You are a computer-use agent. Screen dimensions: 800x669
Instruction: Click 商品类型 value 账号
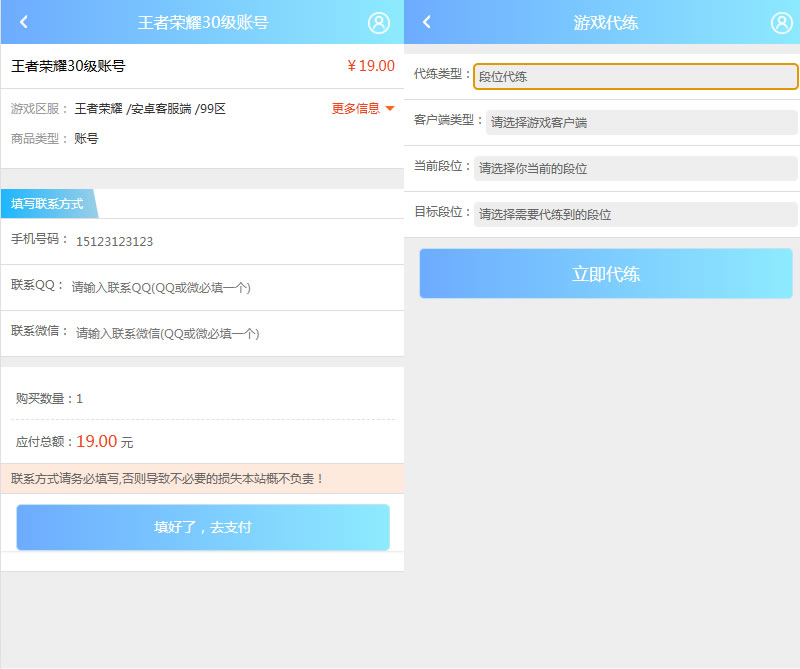86,138
